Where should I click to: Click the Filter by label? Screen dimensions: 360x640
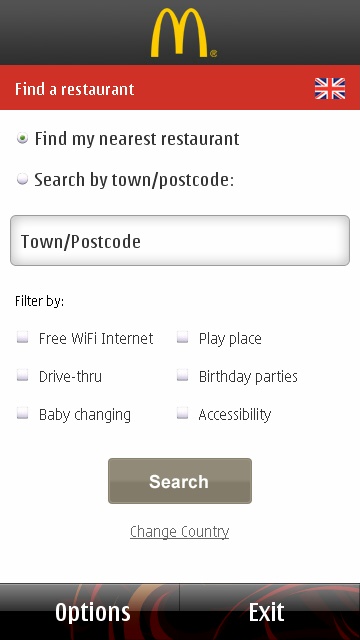(40, 301)
